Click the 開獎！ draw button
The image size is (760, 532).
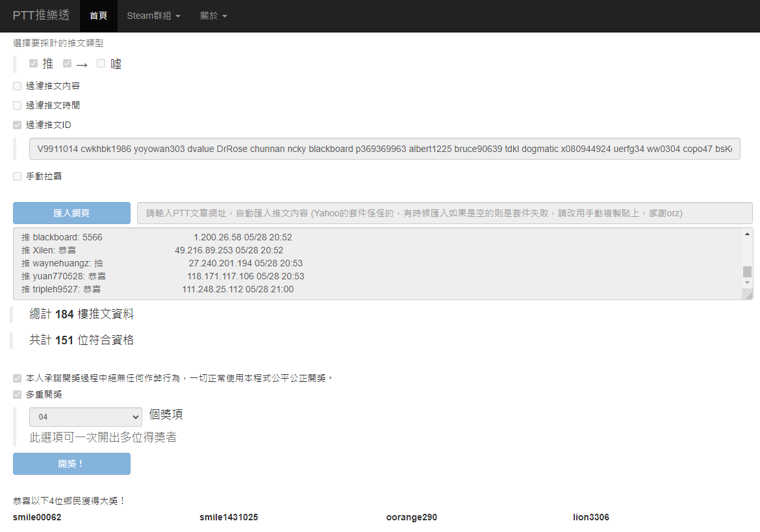[x=71, y=464]
